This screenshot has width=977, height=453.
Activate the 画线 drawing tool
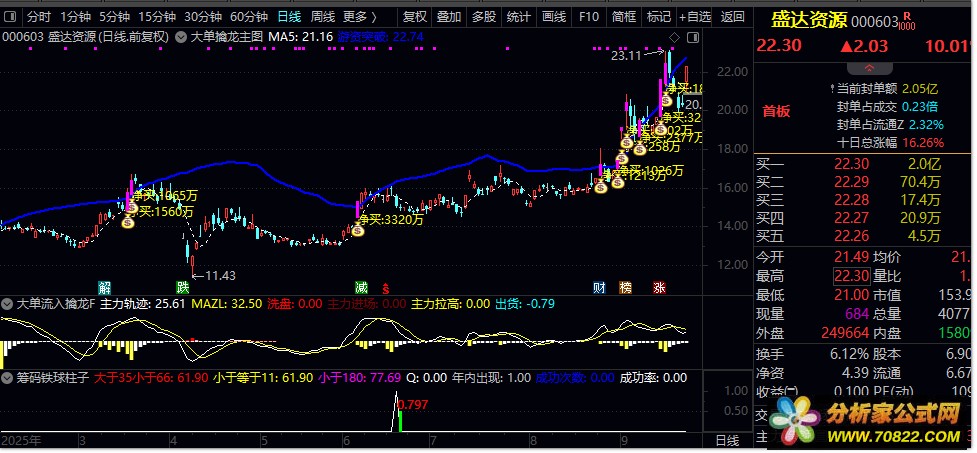click(553, 17)
